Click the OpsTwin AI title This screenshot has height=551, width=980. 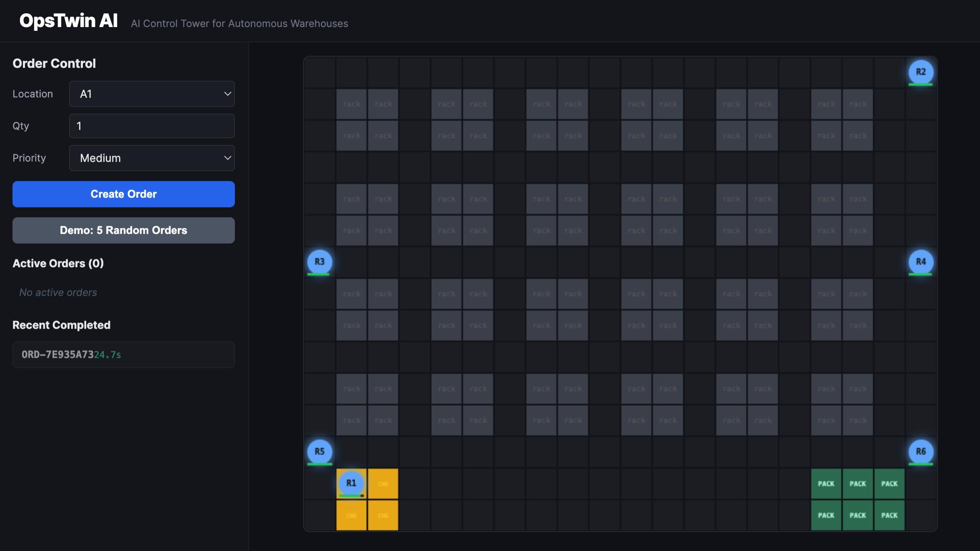click(x=68, y=21)
